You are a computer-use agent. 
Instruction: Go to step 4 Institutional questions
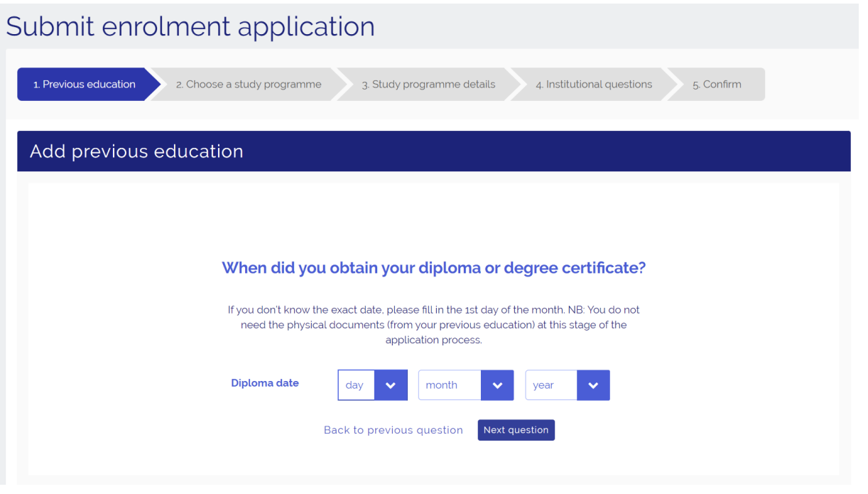[x=594, y=85]
